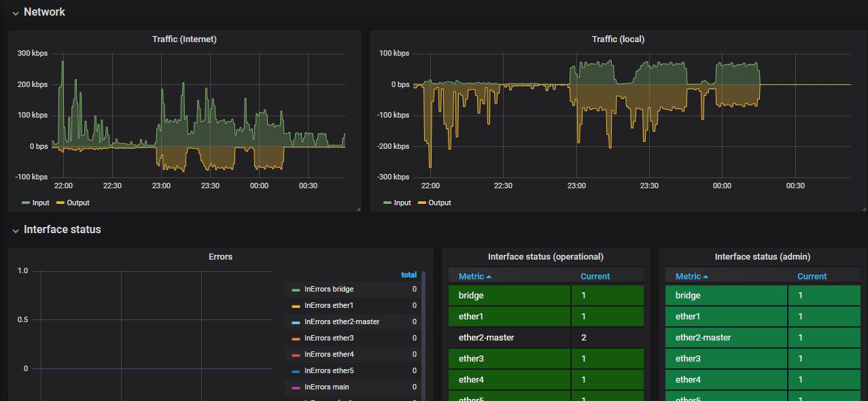Sort Errors legend by total column
Image resolution: width=868 pixels, height=401 pixels.
[x=409, y=275]
